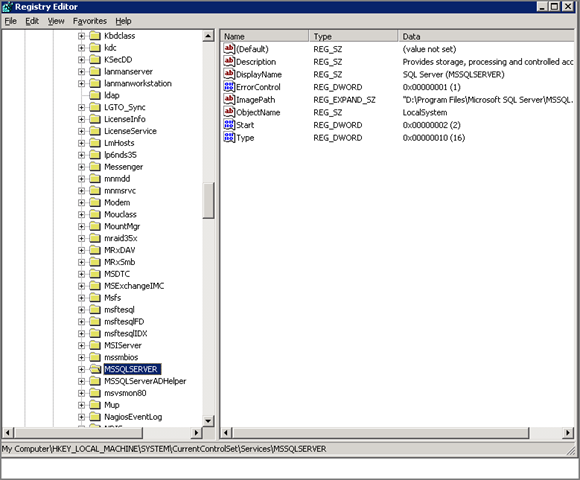This screenshot has height=480, width=580.
Task: Open the Favorites menu
Action: [x=90, y=21]
